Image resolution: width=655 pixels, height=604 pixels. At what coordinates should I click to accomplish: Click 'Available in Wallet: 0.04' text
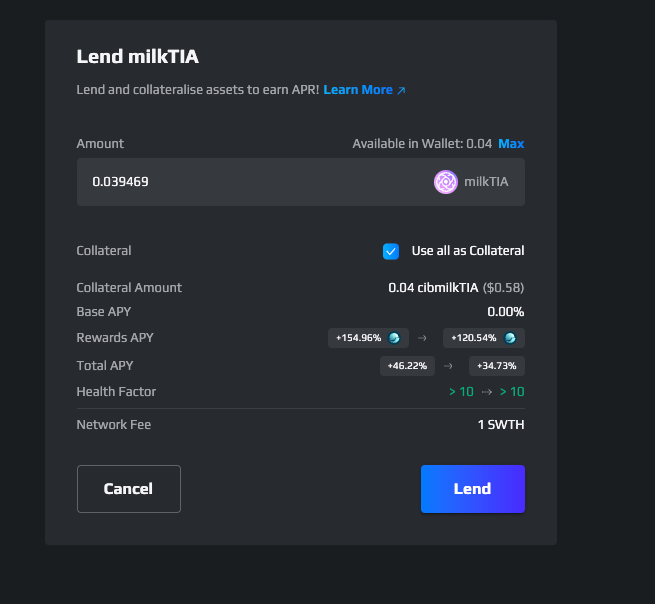pos(422,144)
